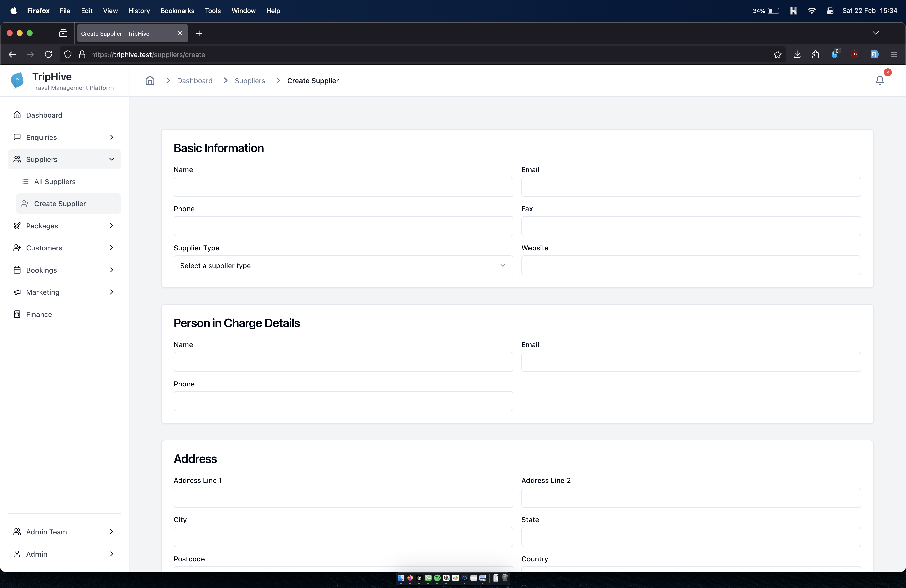Click the WhatsApp icon in the dock
The image size is (906, 588).
point(428,578)
